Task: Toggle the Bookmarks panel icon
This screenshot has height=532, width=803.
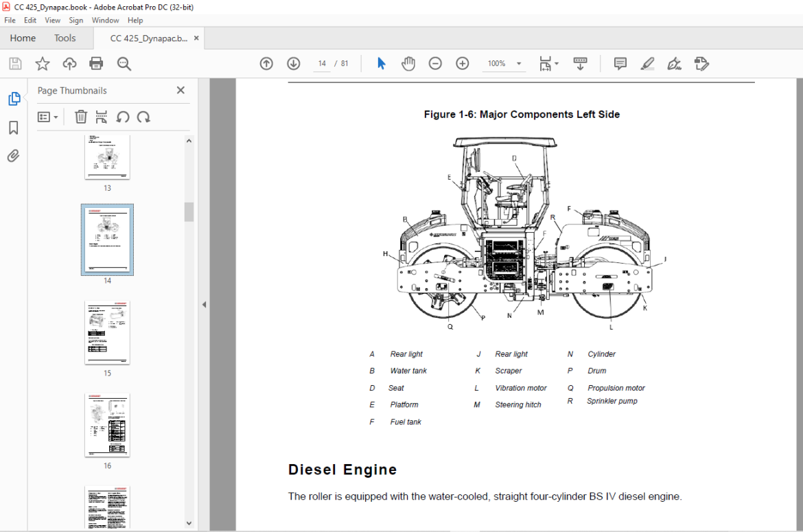Action: click(14, 128)
